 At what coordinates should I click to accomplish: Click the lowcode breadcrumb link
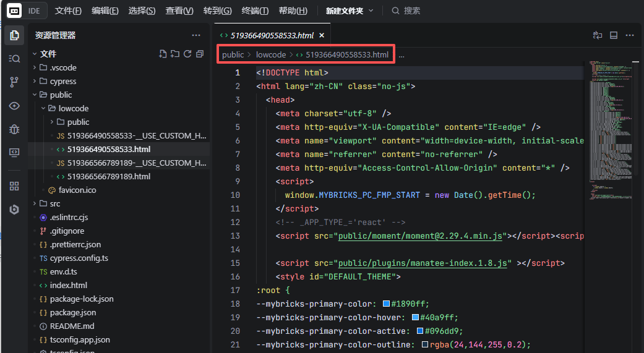point(271,54)
